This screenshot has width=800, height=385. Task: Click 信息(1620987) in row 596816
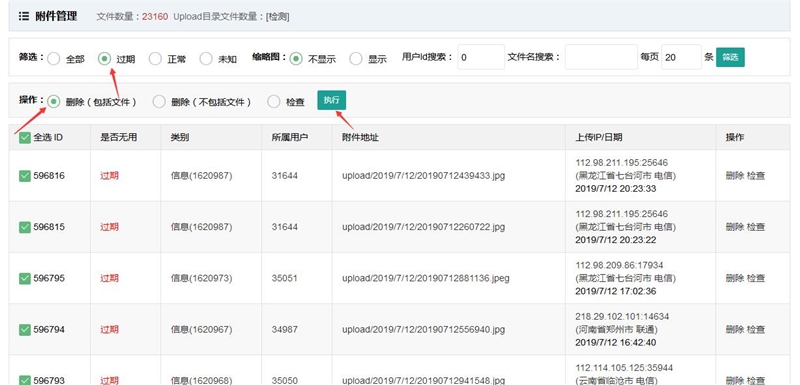pyautogui.click(x=202, y=176)
